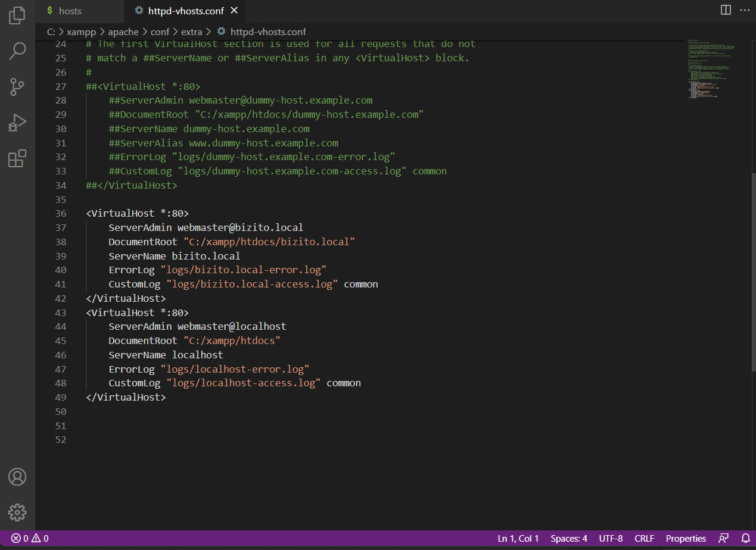Change indentation via Spaces: 4
756x550 pixels.
coord(569,539)
